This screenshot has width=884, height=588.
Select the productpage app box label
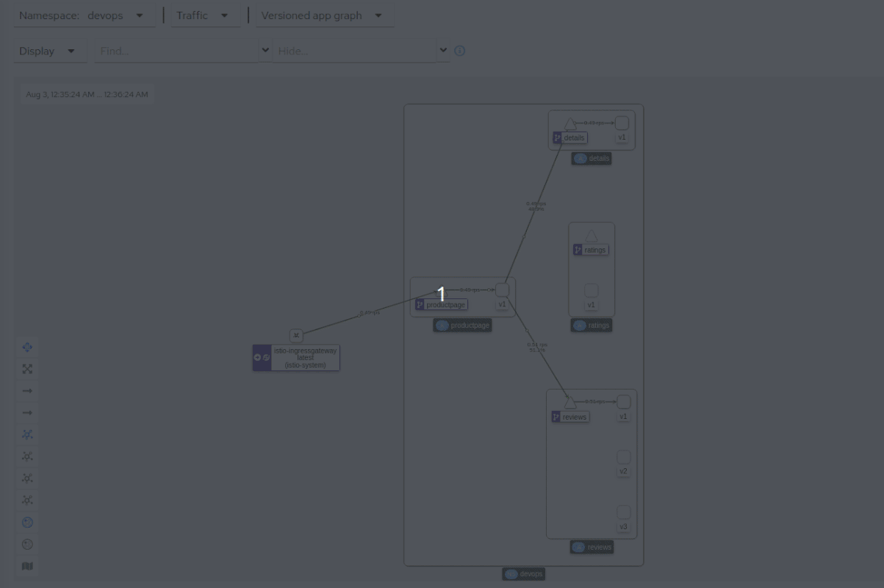[x=462, y=325]
